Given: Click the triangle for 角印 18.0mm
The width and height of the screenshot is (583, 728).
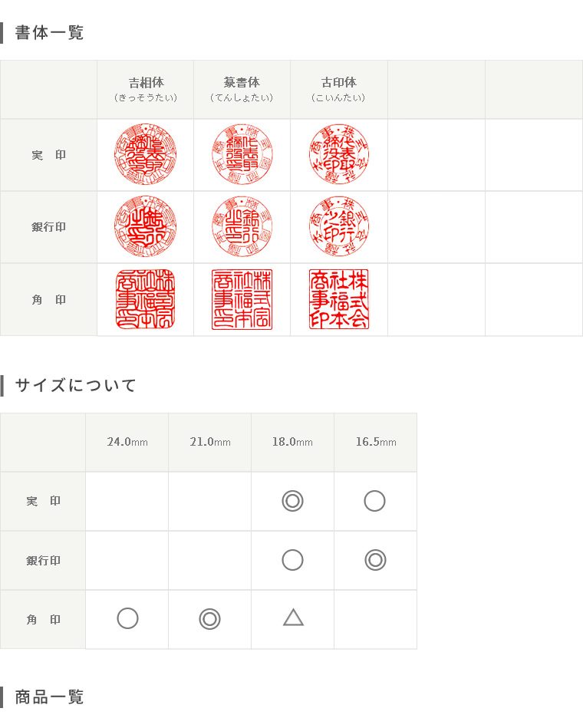Looking at the screenshot, I should tap(293, 618).
